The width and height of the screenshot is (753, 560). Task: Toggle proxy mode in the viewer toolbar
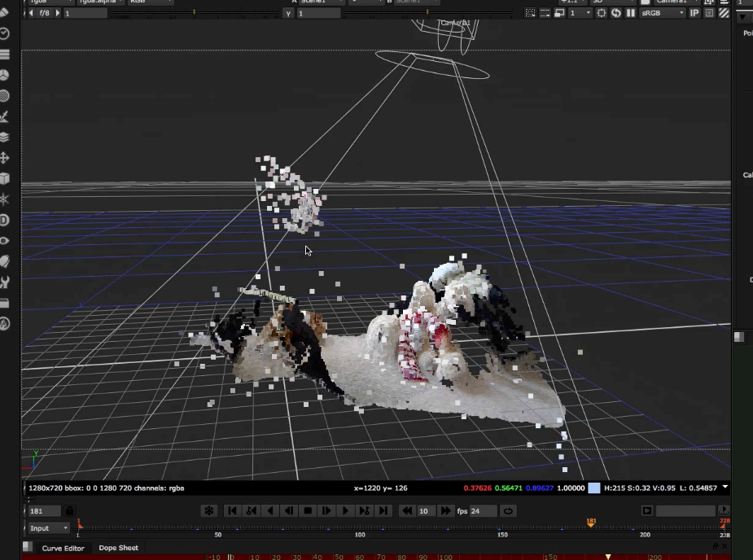pyautogui.click(x=559, y=12)
